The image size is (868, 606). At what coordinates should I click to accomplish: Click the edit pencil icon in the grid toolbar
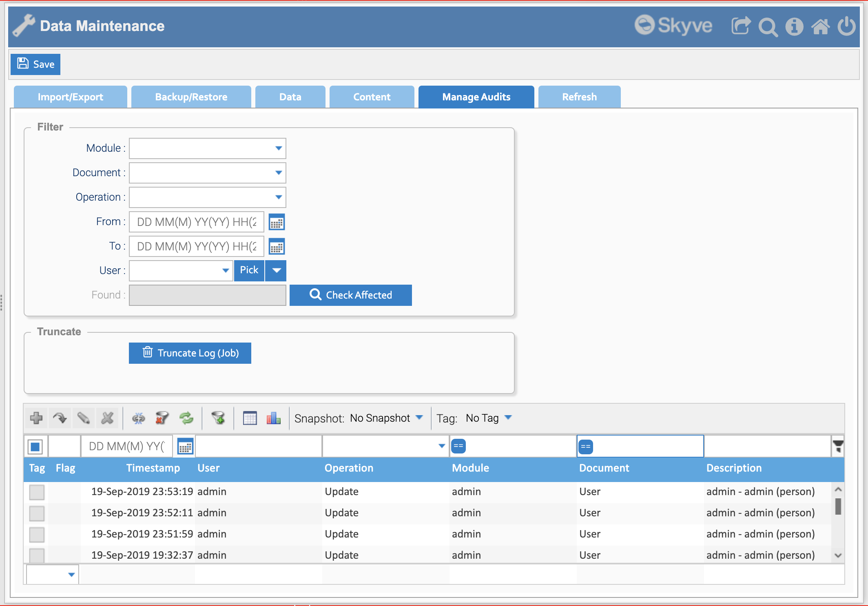(x=84, y=418)
